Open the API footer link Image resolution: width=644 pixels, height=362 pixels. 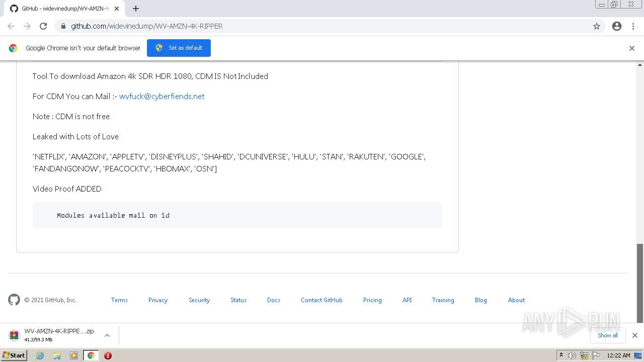tap(407, 300)
